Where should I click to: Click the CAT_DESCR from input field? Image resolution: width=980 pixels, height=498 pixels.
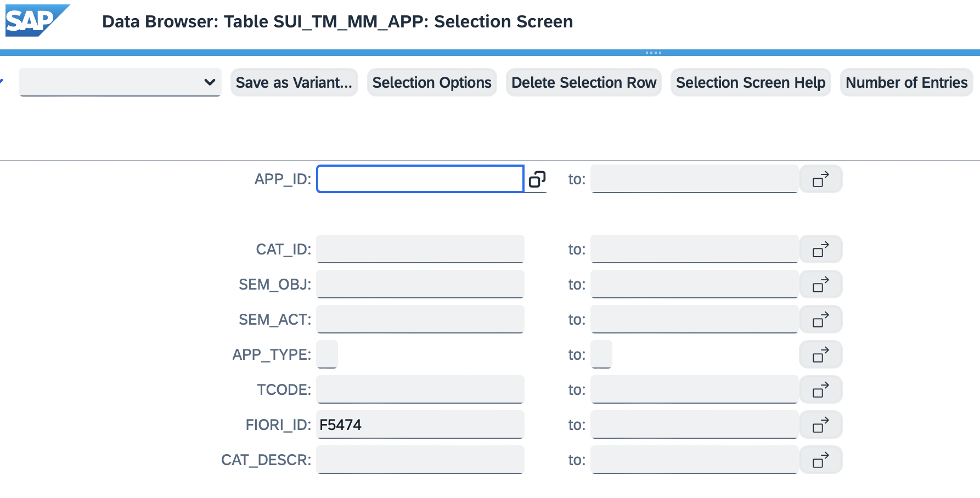click(x=420, y=460)
